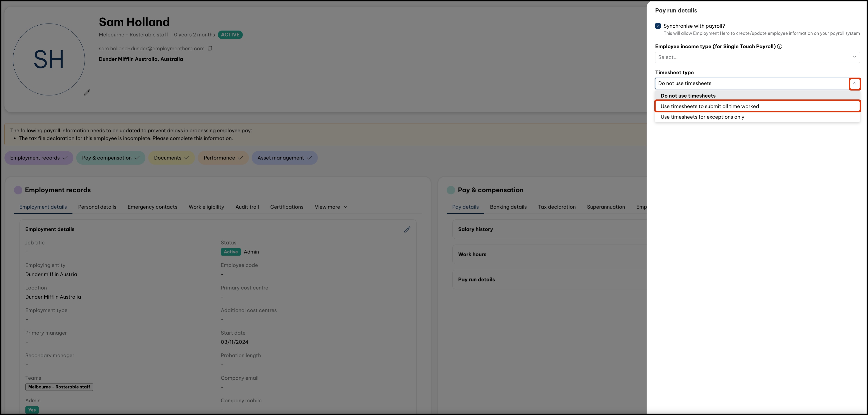Image resolution: width=868 pixels, height=415 pixels.
Task: Open the Personal details tab
Action: tap(97, 207)
